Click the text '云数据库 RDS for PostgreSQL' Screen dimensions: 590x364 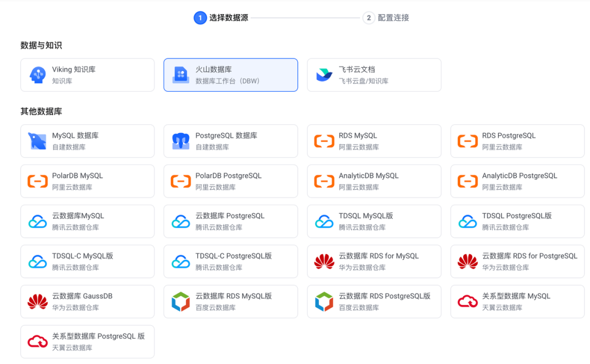530,256
